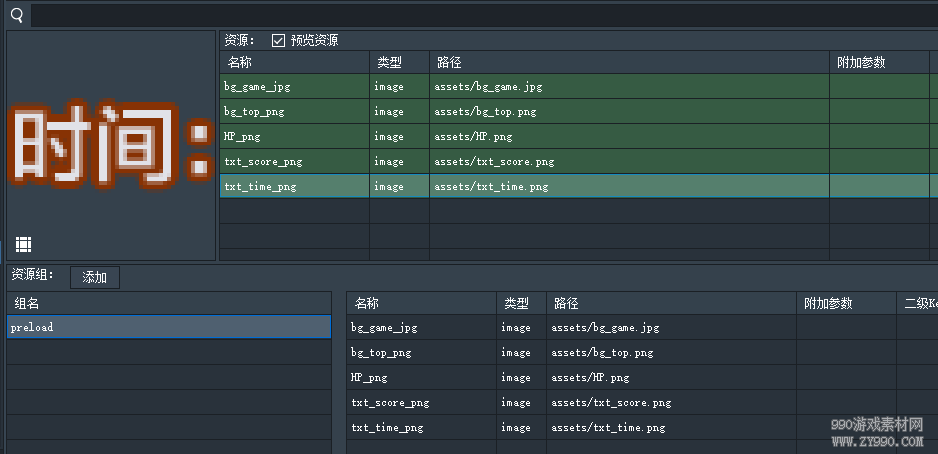The width and height of the screenshot is (938, 454).
Task: Click assets/bg_game.jpg path in resources table
Action: click(x=488, y=87)
